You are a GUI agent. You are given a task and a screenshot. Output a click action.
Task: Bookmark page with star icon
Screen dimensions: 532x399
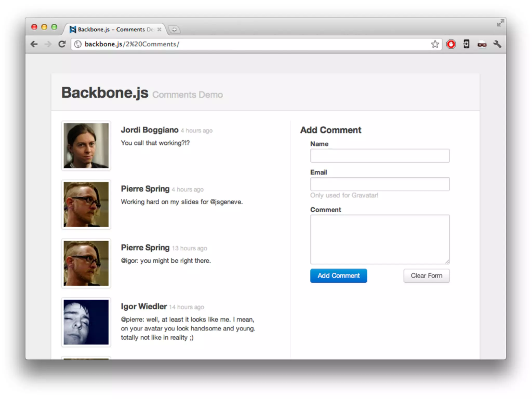[x=435, y=44]
